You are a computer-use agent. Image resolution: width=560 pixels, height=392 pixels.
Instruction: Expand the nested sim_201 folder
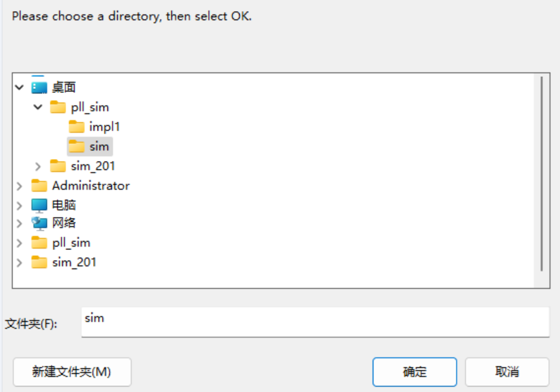(38, 166)
